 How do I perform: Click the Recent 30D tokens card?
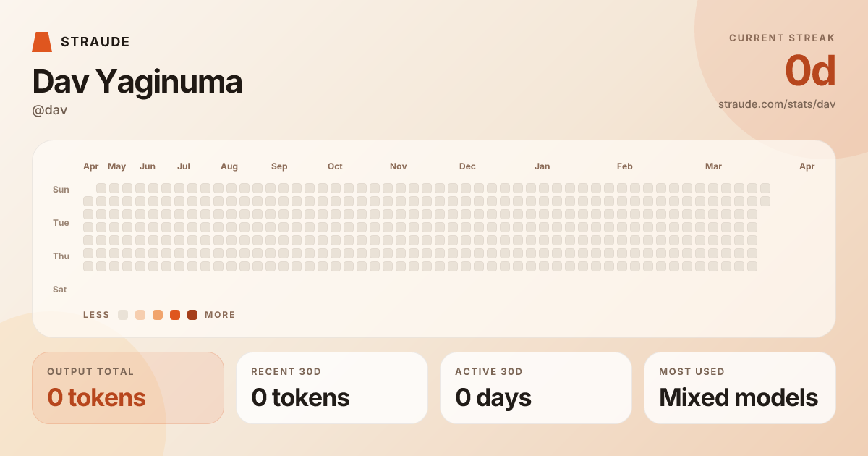tap(332, 388)
